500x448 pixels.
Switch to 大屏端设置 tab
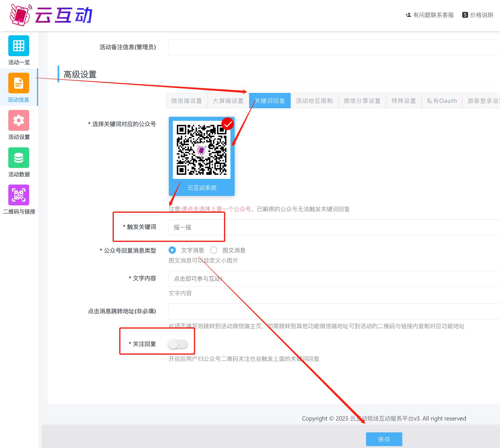[x=228, y=101]
